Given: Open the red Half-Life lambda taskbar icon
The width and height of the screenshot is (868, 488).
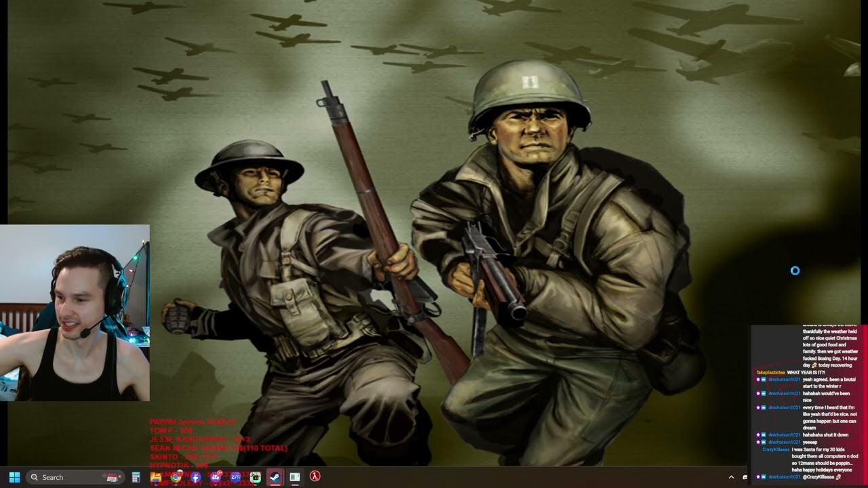Looking at the screenshot, I should pos(315,476).
